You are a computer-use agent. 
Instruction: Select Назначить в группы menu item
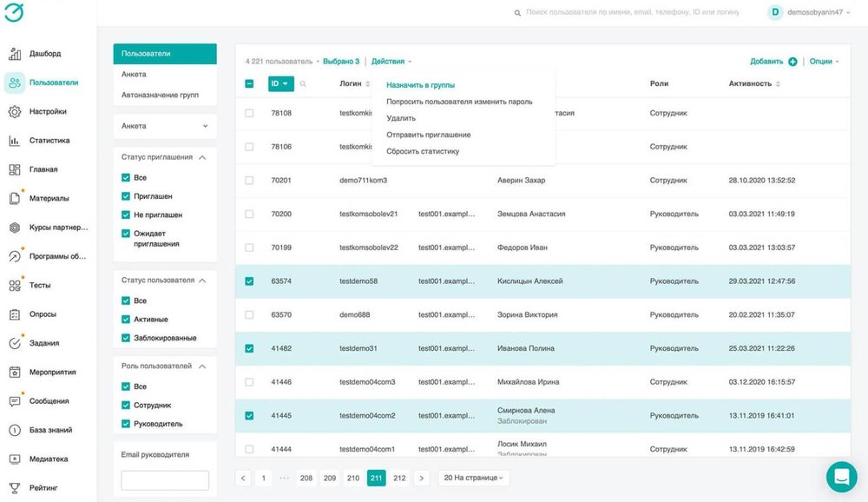[x=420, y=85]
